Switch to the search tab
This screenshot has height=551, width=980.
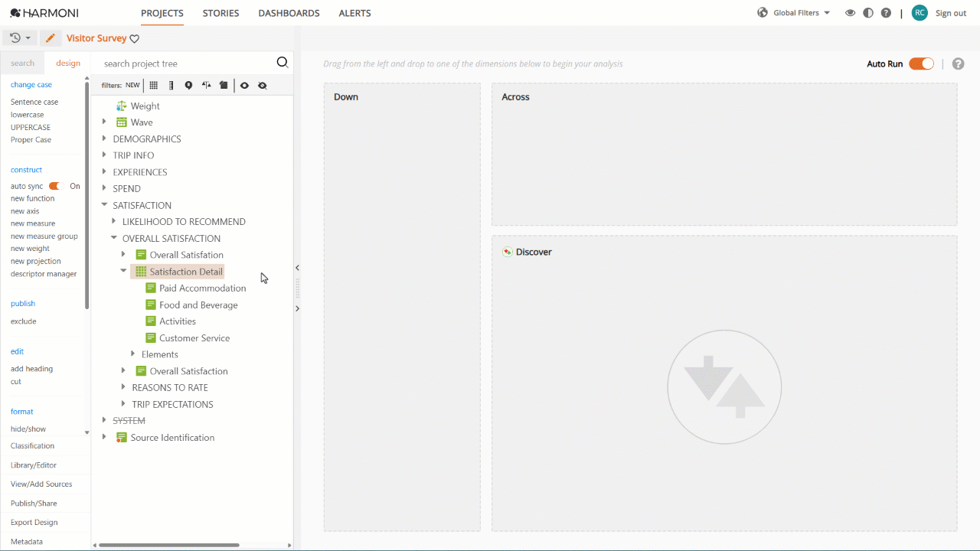22,63
